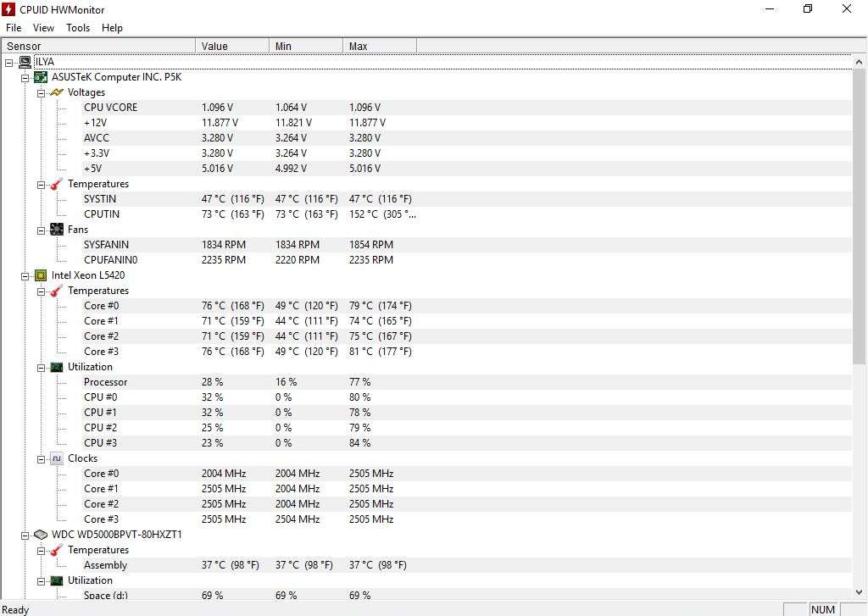Image resolution: width=868 pixels, height=616 pixels.
Task: Click the 1854 RPM SYSFANIN max value
Action: point(371,245)
